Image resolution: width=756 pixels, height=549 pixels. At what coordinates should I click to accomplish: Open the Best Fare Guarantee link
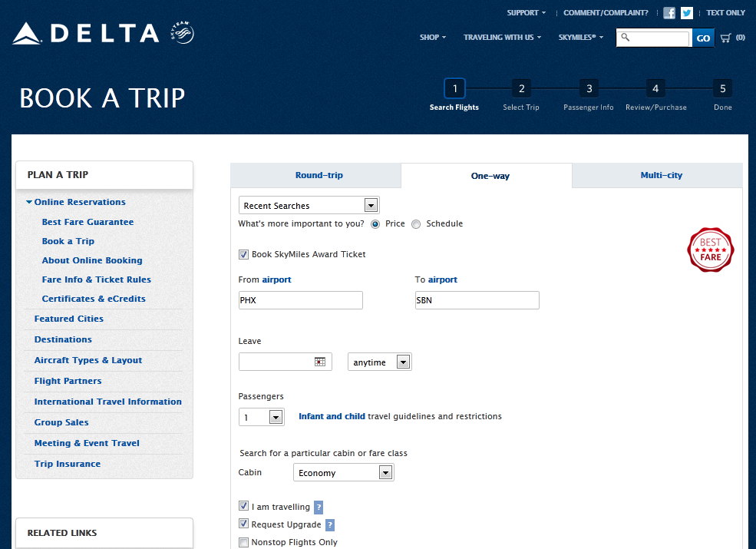pos(87,222)
